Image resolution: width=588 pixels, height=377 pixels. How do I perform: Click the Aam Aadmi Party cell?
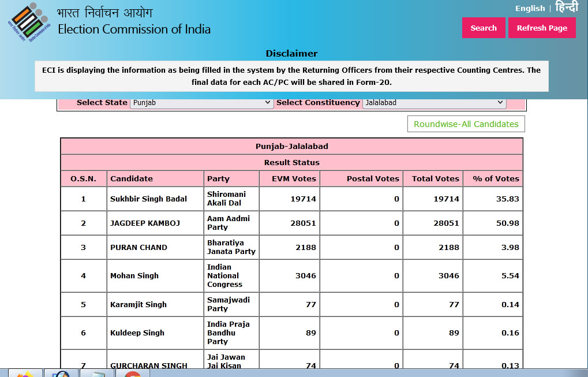pos(231,223)
